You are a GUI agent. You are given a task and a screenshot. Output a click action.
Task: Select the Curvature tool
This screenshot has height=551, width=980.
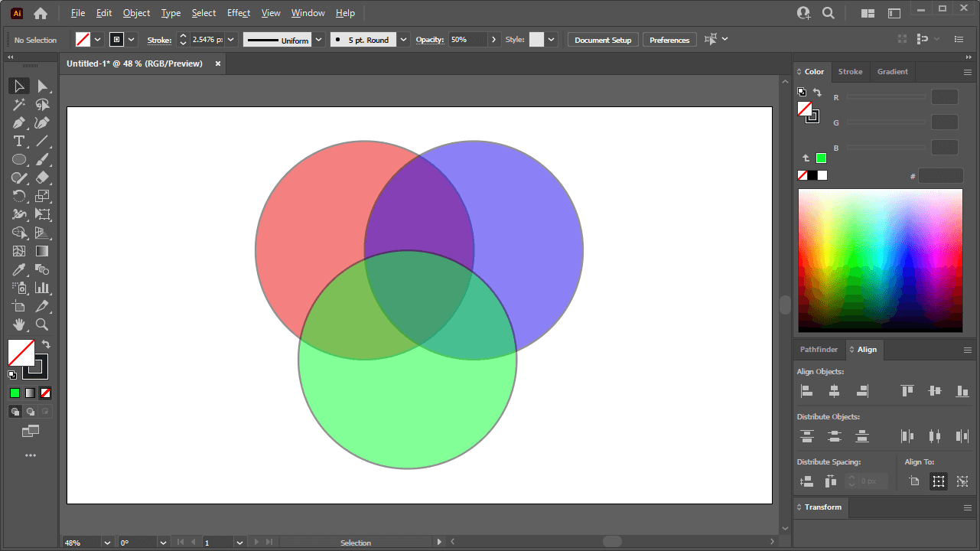point(43,122)
